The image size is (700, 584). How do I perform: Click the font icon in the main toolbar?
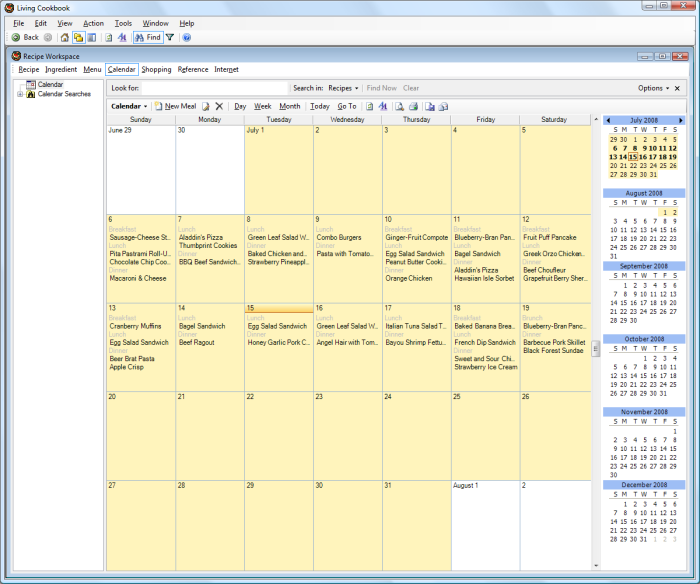[122, 38]
